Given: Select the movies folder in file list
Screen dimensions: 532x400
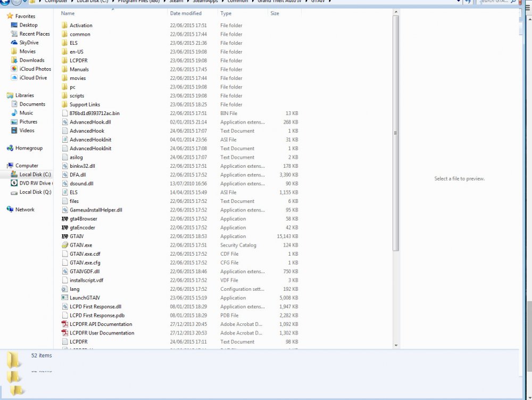Looking at the screenshot, I should 78,78.
